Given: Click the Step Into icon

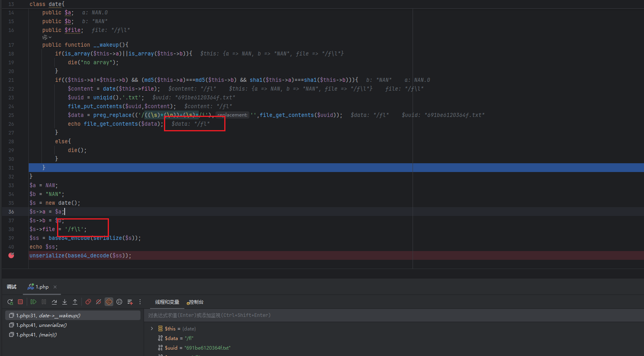Looking at the screenshot, I should 65,302.
